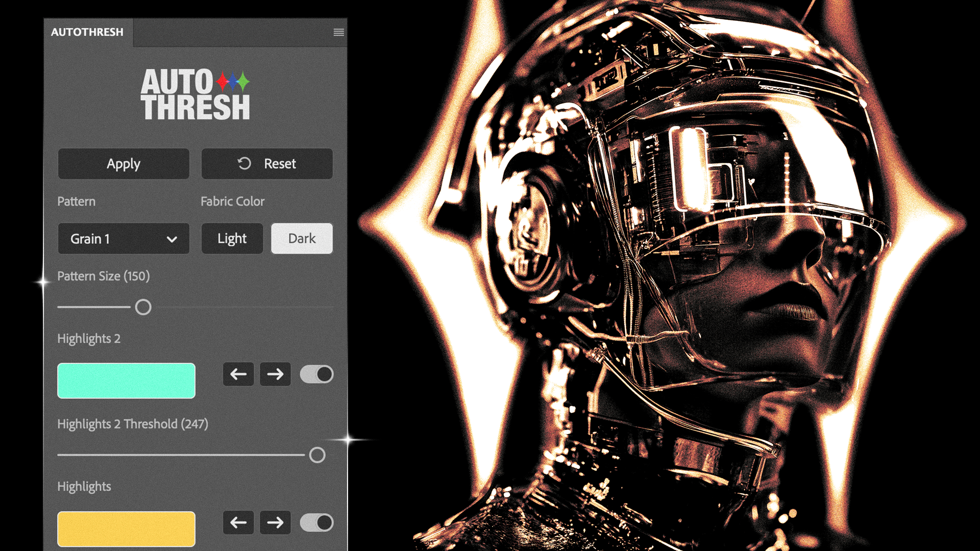Open the Pattern dropdown menu

[123, 238]
